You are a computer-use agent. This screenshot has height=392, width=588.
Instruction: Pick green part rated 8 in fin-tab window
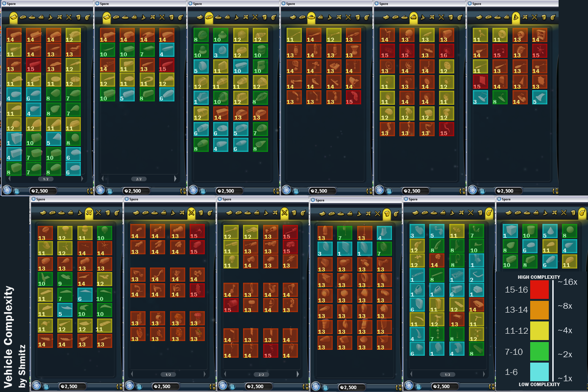tap(500, 97)
